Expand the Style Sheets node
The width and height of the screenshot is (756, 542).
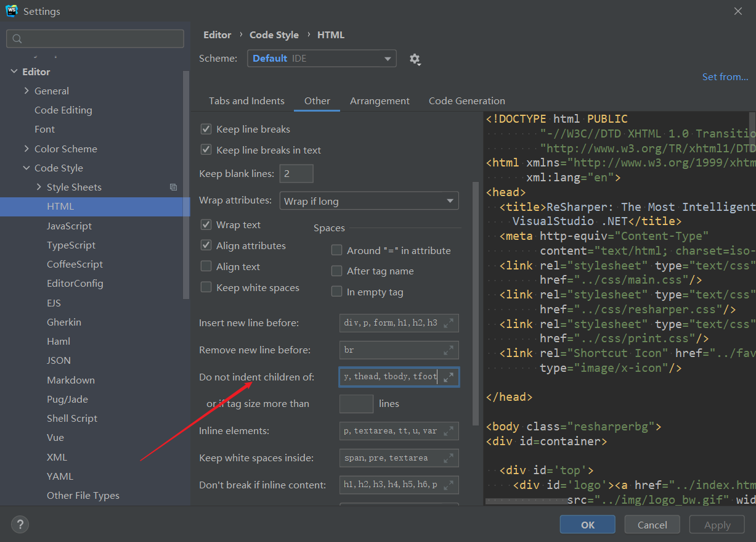pos(39,187)
